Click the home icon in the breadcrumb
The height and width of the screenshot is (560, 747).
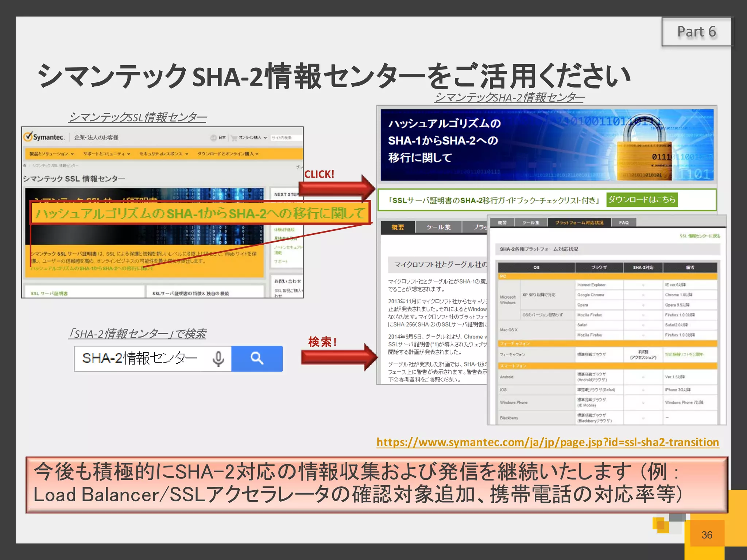click(x=25, y=166)
